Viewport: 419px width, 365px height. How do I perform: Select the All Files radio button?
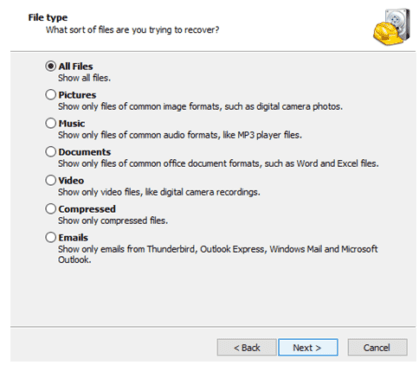coord(50,66)
